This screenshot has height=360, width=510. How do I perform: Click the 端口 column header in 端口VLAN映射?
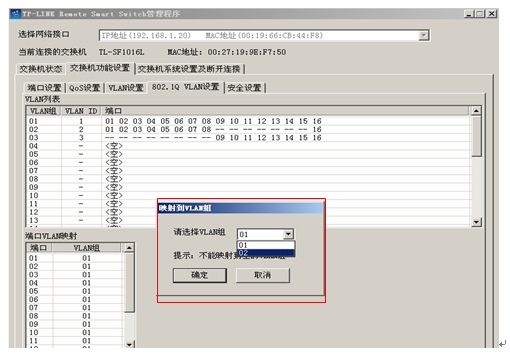39,248
